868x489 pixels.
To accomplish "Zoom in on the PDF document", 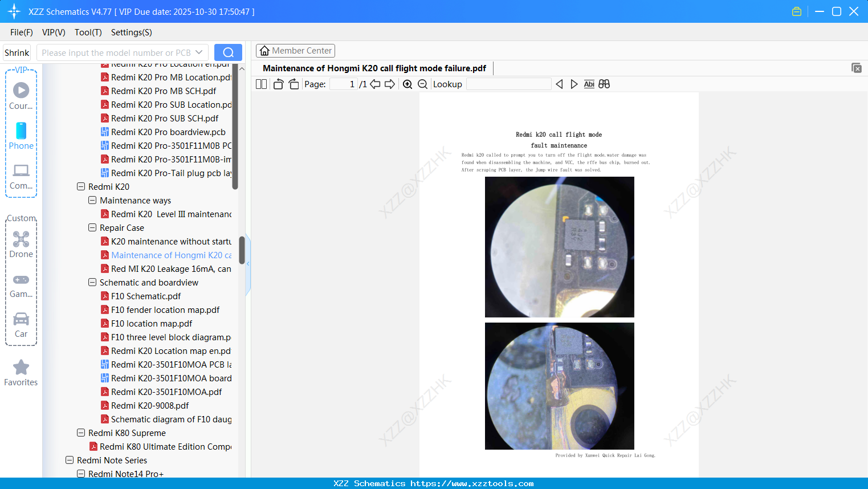I will (x=407, y=84).
